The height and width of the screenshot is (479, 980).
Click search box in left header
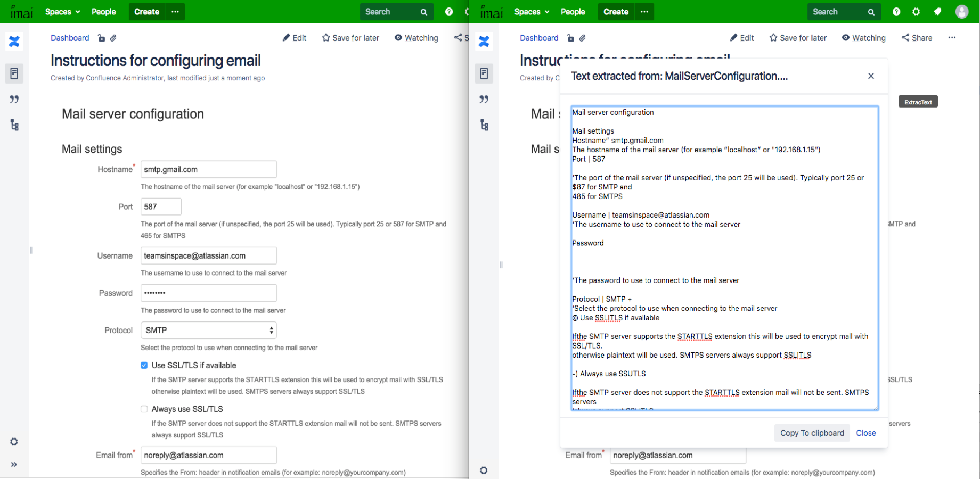pyautogui.click(x=397, y=12)
